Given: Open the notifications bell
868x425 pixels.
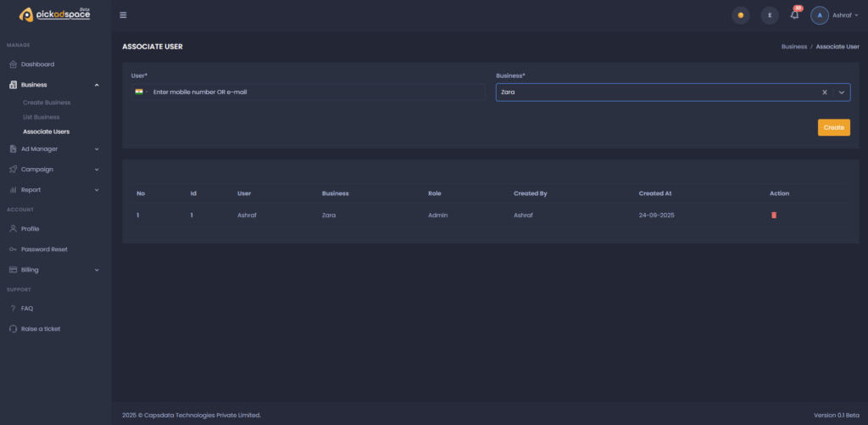Looking at the screenshot, I should 794,15.
